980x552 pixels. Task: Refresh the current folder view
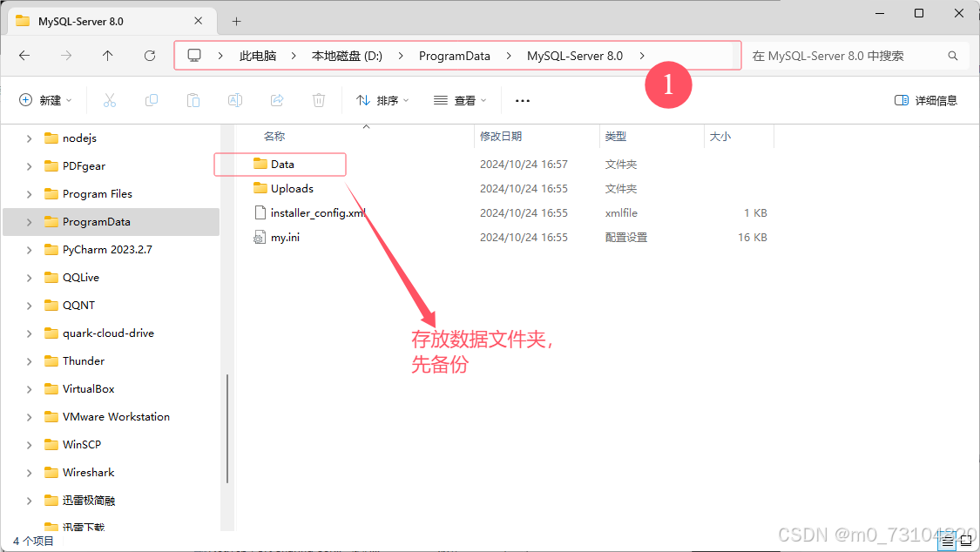point(149,56)
